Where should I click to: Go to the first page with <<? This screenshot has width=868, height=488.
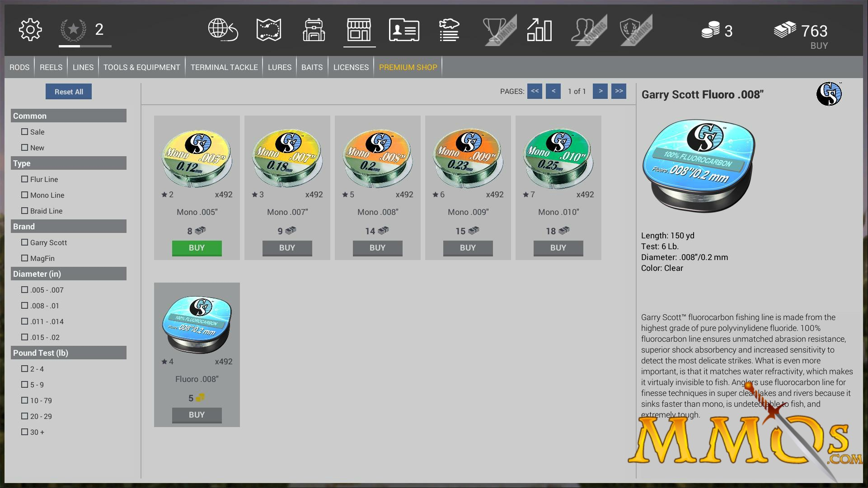(535, 91)
